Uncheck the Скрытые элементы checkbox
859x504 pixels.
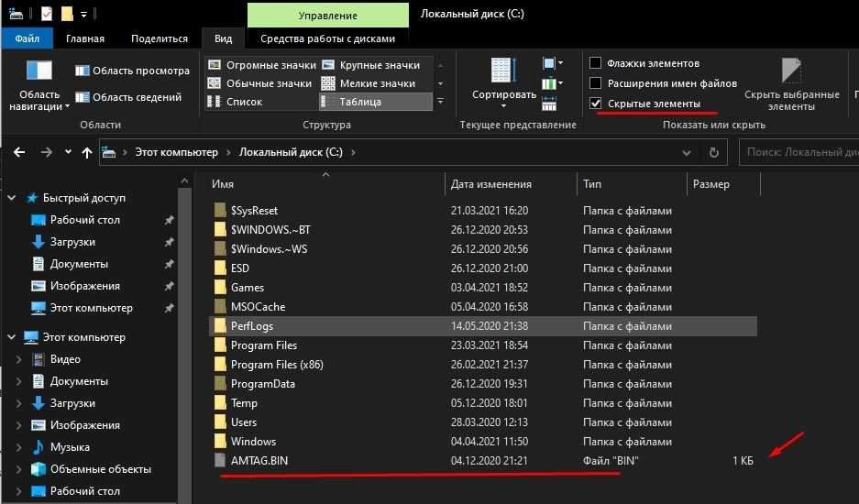(595, 104)
